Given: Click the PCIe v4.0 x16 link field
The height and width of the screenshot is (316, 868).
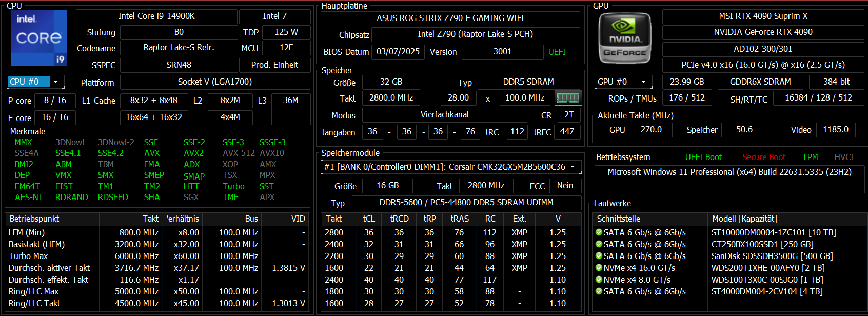Looking at the screenshot, I should tap(763, 65).
